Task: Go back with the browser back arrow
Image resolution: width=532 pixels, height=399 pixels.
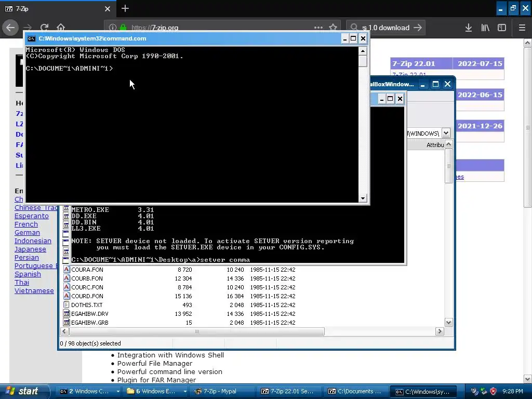Action: click(10, 28)
